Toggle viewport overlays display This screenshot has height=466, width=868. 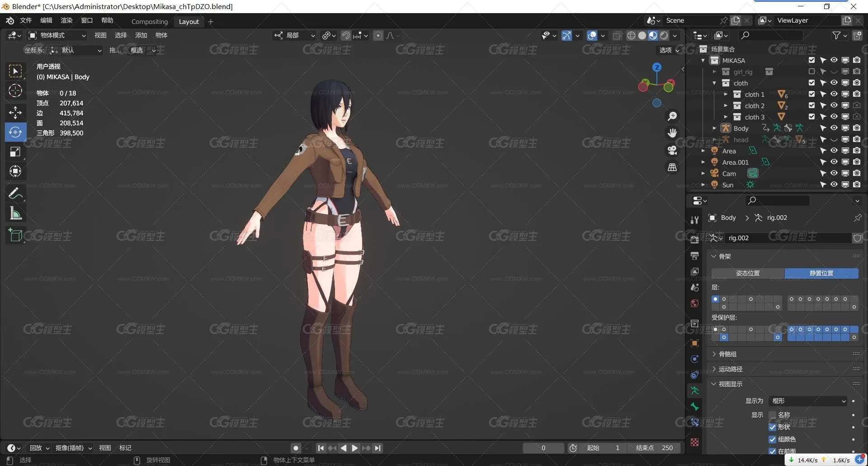[592, 35]
